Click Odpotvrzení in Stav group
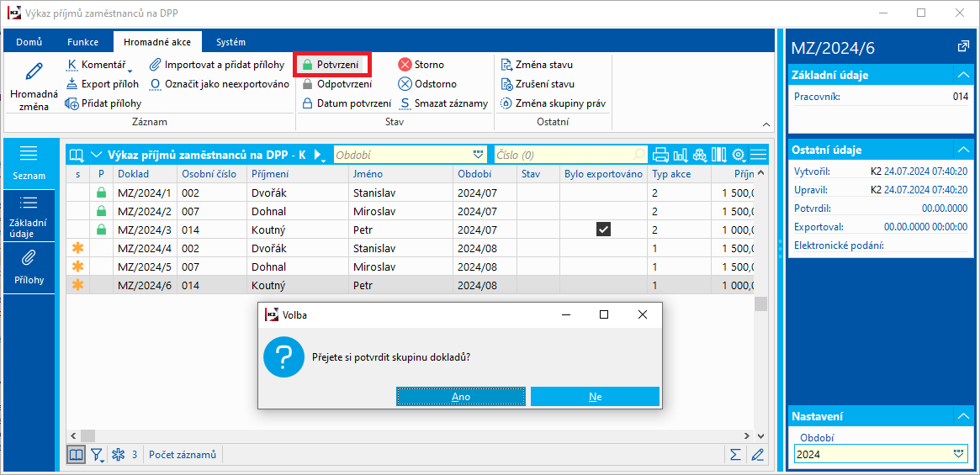980x475 pixels. click(337, 84)
